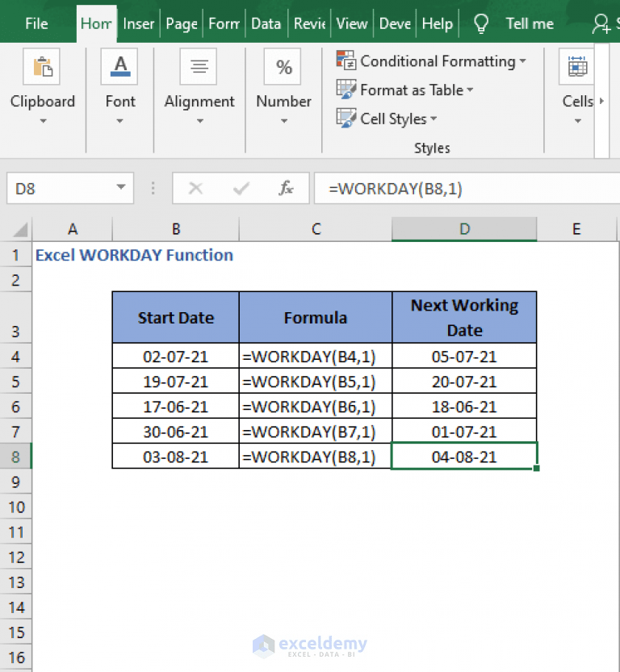The width and height of the screenshot is (620, 672).
Task: Click the Formula header cell
Action: point(316,318)
